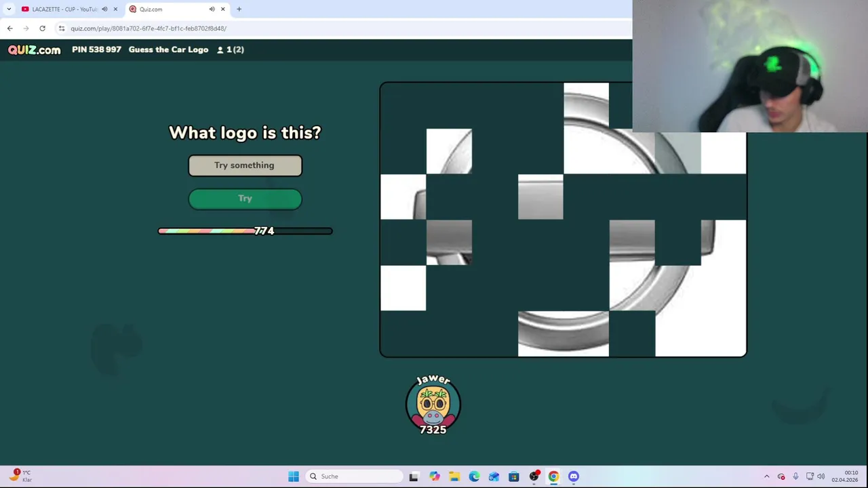The image size is (868, 488).
Task: Mute audio icon on the YouTube tab
Action: point(104,9)
